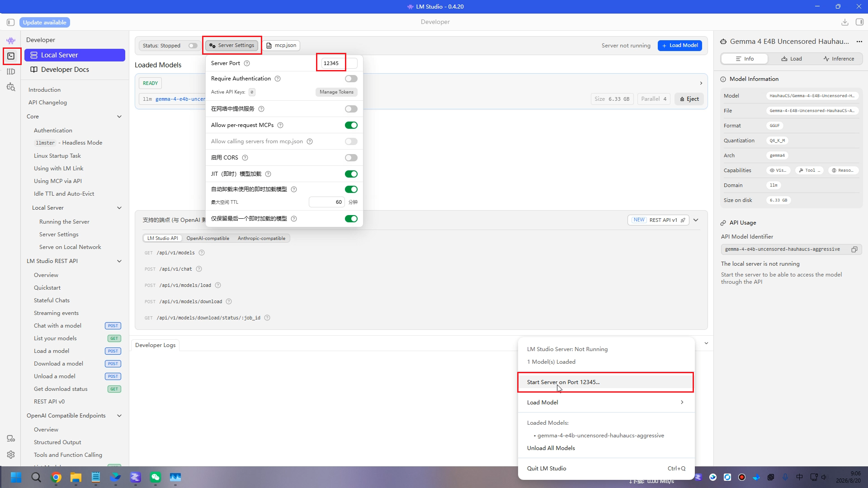Viewport: 868px width, 488px height.
Task: Collapse the Developer Logs panel
Action: pyautogui.click(x=706, y=343)
